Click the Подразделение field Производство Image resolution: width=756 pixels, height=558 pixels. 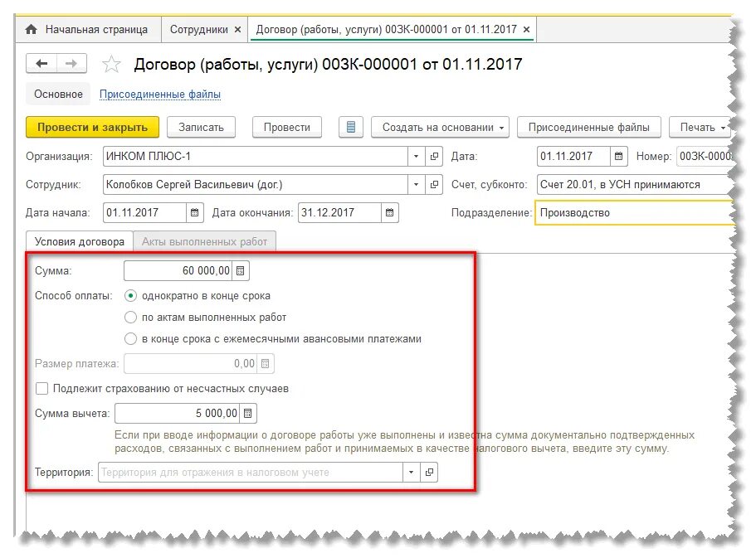[635, 212]
